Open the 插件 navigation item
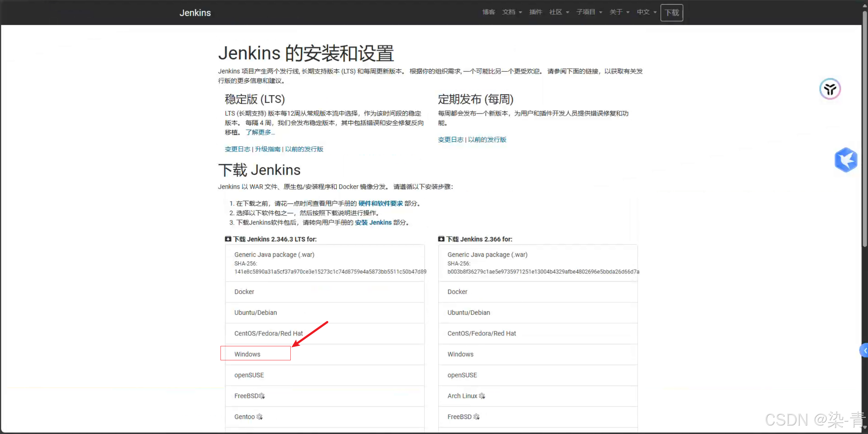Screen dimensions: 868x434 tap(535, 12)
